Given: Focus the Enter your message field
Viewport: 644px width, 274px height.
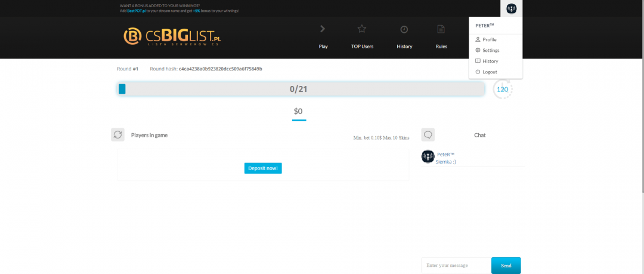Looking at the screenshot, I should click(456, 266).
